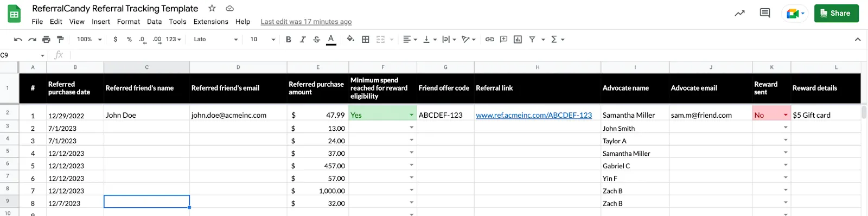Image resolution: width=868 pixels, height=216 pixels.
Task: Collapse the toolbar with the chevron
Action: (858, 39)
